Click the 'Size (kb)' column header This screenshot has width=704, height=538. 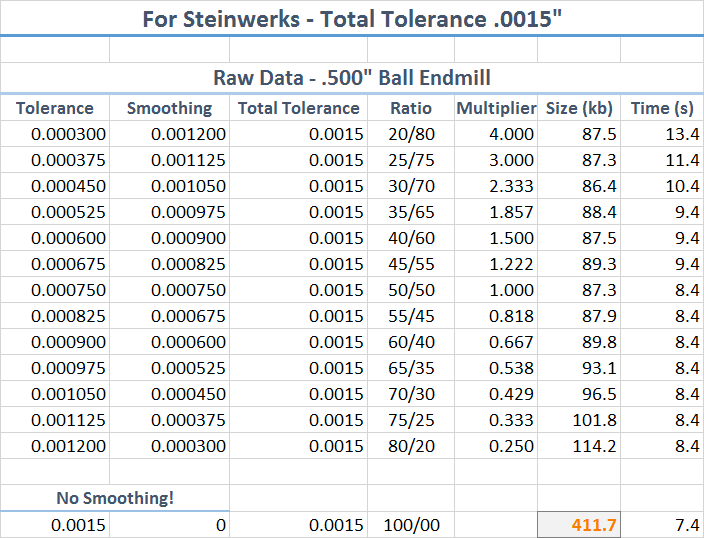(x=579, y=108)
